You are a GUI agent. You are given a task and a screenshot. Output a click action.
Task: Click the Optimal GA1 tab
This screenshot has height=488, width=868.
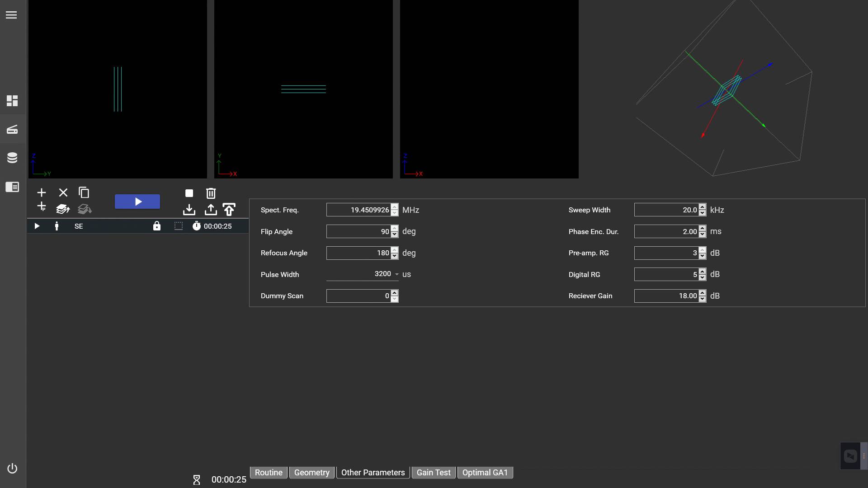tap(485, 473)
